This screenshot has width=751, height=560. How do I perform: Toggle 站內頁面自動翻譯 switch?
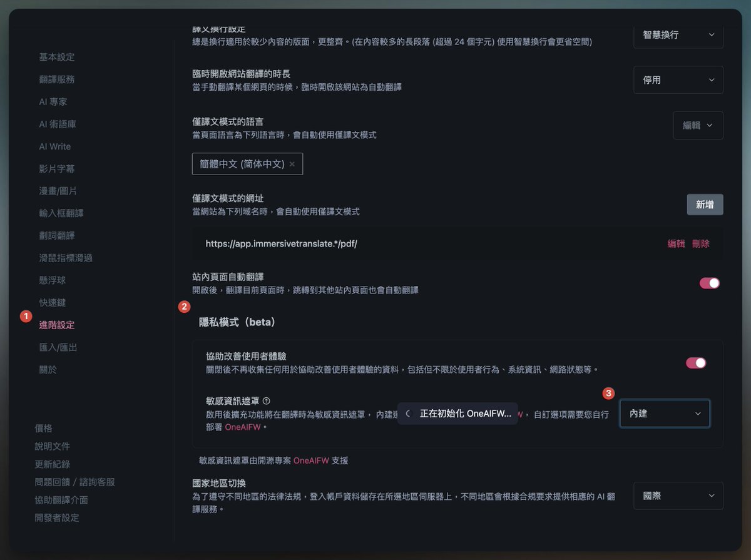(x=710, y=283)
